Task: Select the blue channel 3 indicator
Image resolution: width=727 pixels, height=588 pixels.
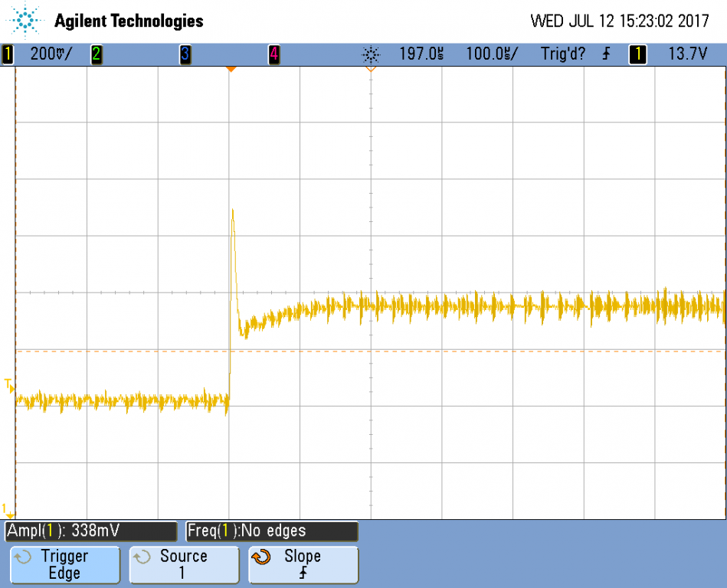Action: tap(185, 54)
